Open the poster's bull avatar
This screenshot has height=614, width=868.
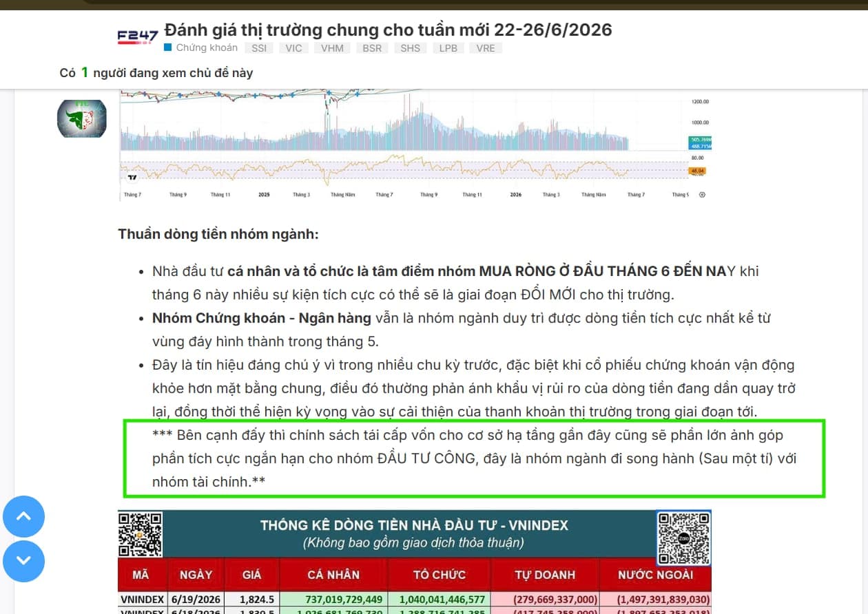pyautogui.click(x=81, y=118)
